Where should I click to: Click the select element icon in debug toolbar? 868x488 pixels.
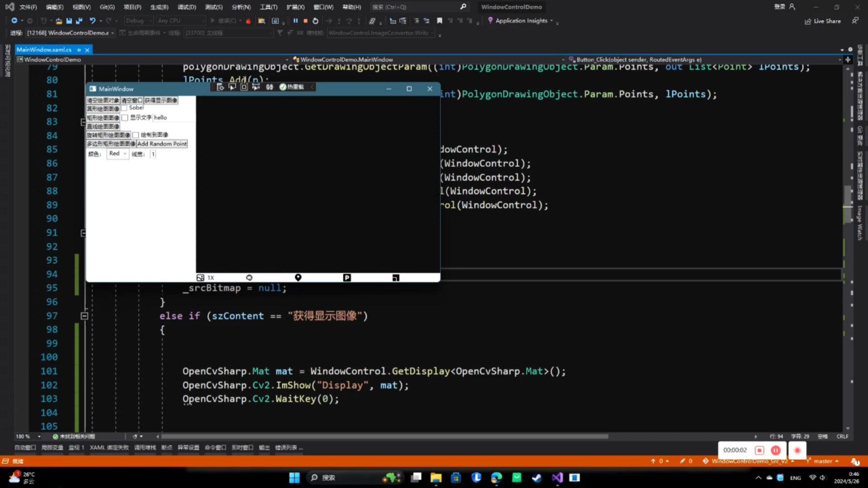232,87
